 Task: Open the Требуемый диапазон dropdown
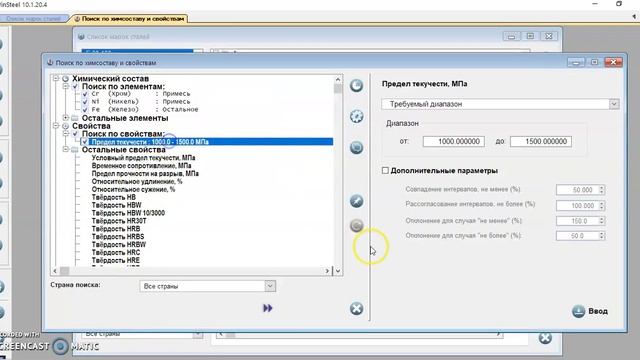(614, 104)
